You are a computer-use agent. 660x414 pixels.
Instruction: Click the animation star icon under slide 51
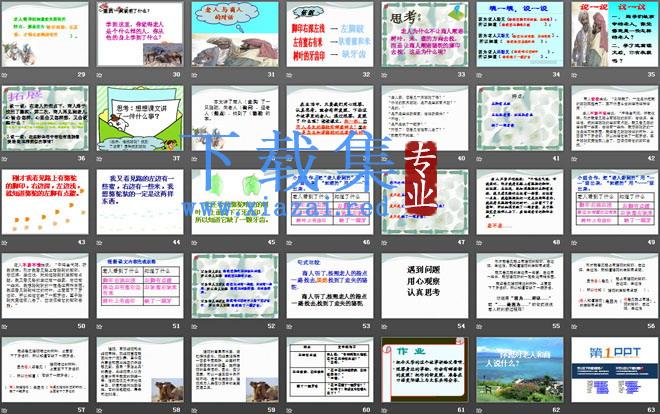click(x=99, y=326)
